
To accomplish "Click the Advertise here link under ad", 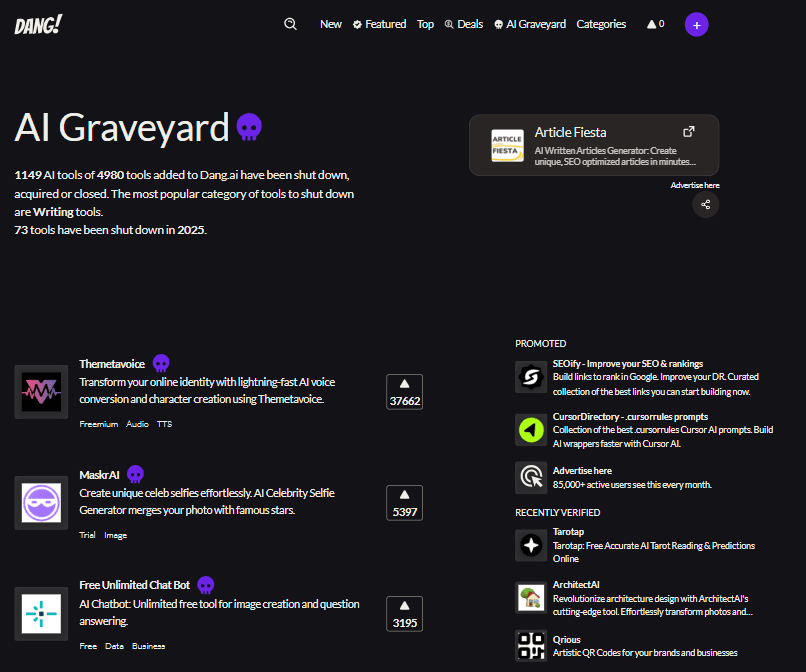I will click(694, 185).
